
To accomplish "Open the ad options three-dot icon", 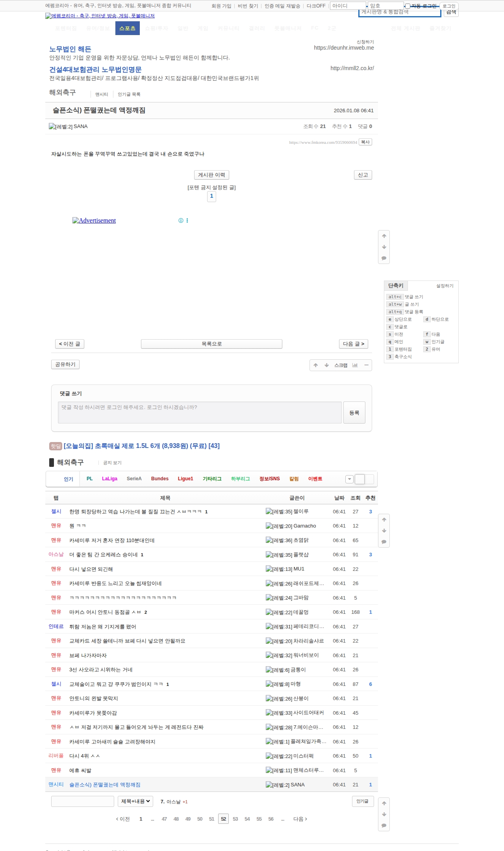I will pyautogui.click(x=187, y=221).
